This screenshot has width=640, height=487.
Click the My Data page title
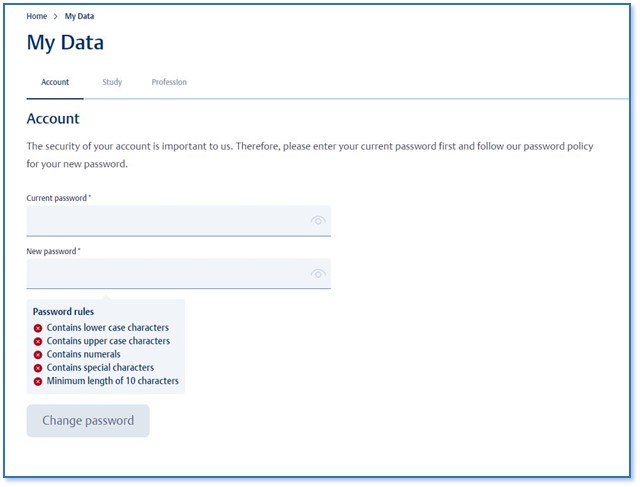[x=65, y=43]
